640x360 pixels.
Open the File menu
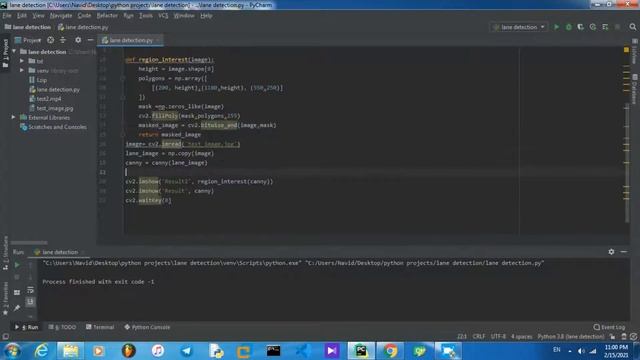[7, 16]
